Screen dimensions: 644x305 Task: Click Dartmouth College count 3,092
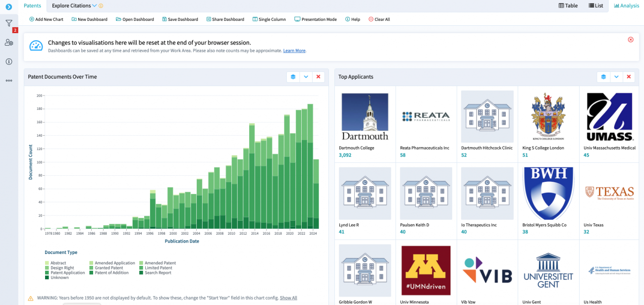[x=345, y=155]
